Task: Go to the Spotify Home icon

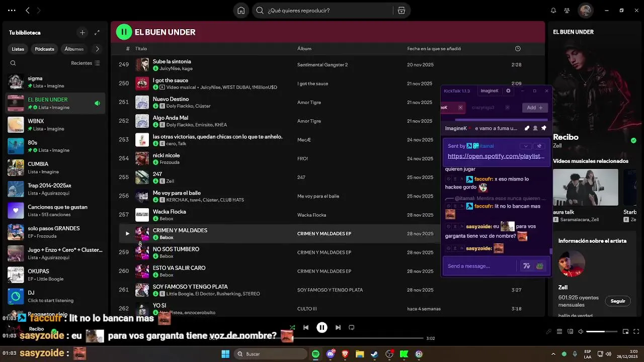Action: click(241, 11)
